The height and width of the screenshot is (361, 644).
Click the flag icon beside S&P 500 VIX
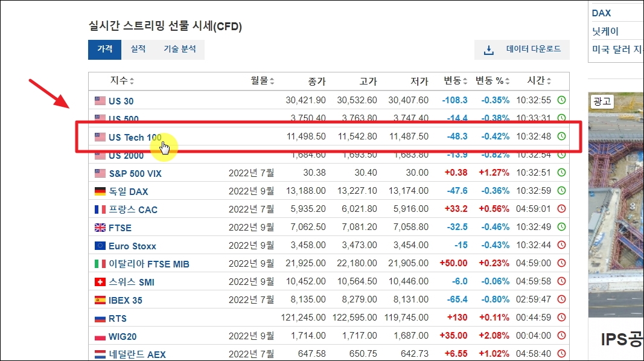[x=100, y=173]
